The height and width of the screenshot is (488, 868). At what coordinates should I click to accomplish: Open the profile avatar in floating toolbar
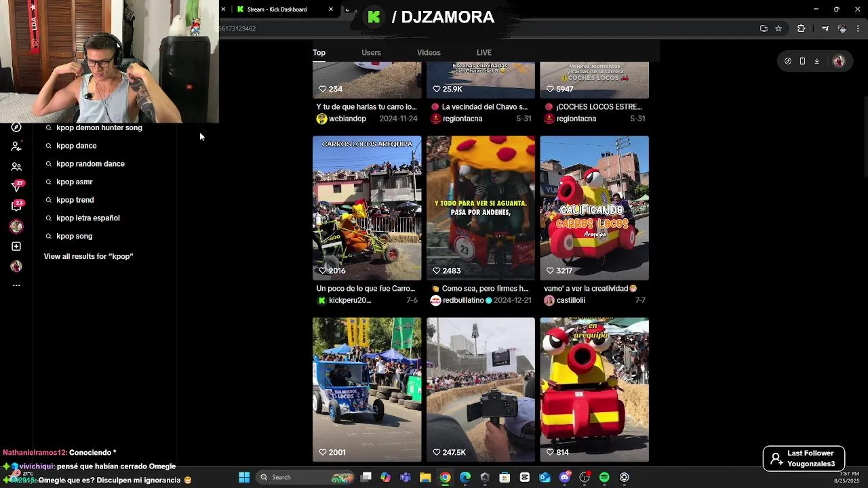coord(839,61)
